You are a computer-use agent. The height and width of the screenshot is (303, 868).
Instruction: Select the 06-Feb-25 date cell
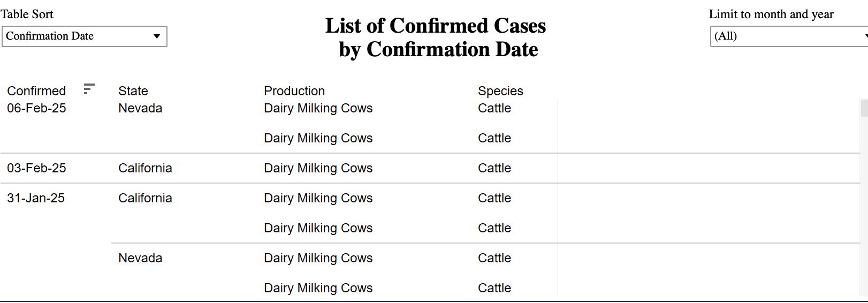coord(36,108)
